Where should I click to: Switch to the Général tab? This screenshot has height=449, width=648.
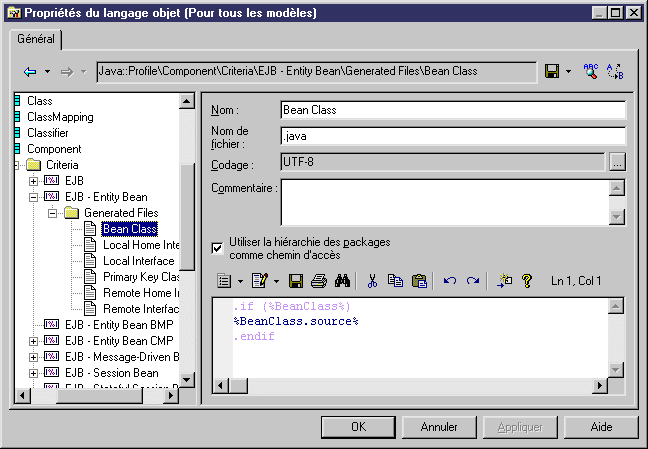[36, 39]
